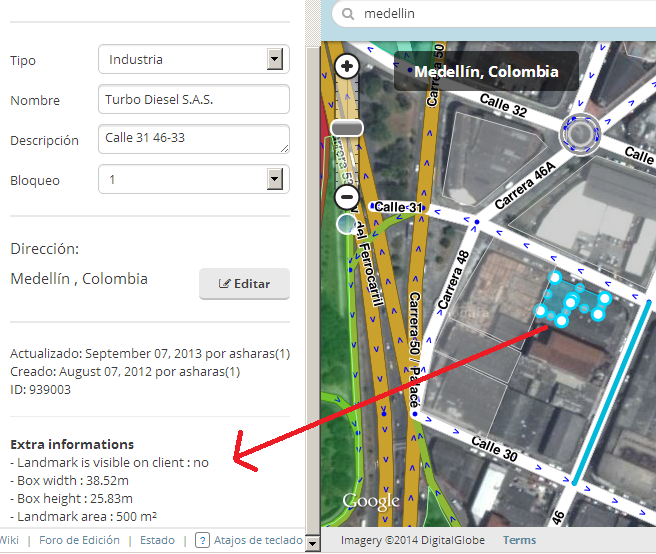This screenshot has width=656, height=554.
Task: Click the Nombre field Turbo Diesel S.A.S.
Action: [x=194, y=99]
